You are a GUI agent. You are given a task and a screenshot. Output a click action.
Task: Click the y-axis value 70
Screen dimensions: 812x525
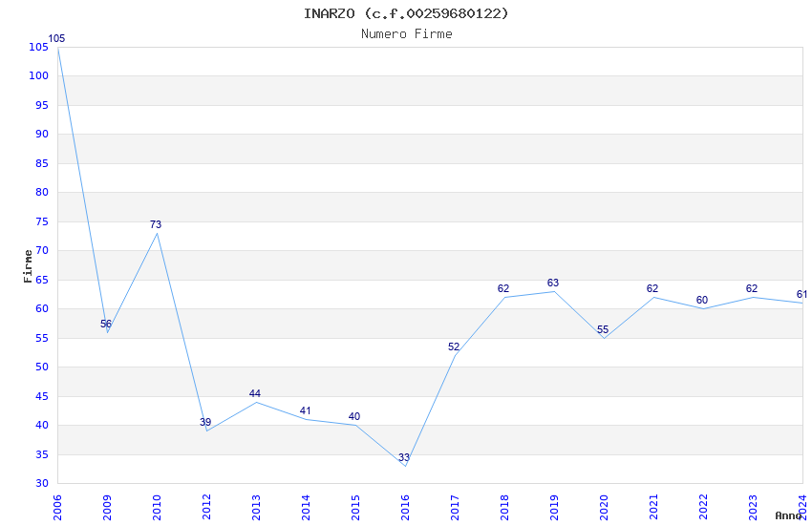coord(41,250)
